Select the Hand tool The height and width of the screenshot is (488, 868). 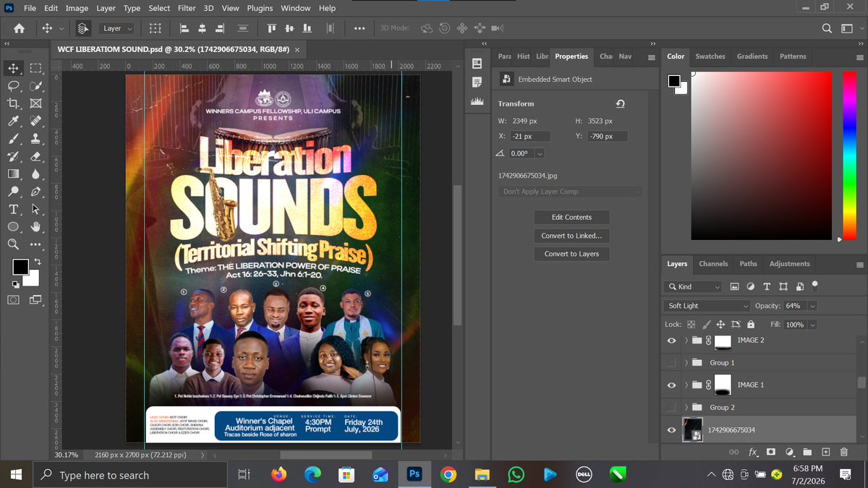(x=35, y=226)
